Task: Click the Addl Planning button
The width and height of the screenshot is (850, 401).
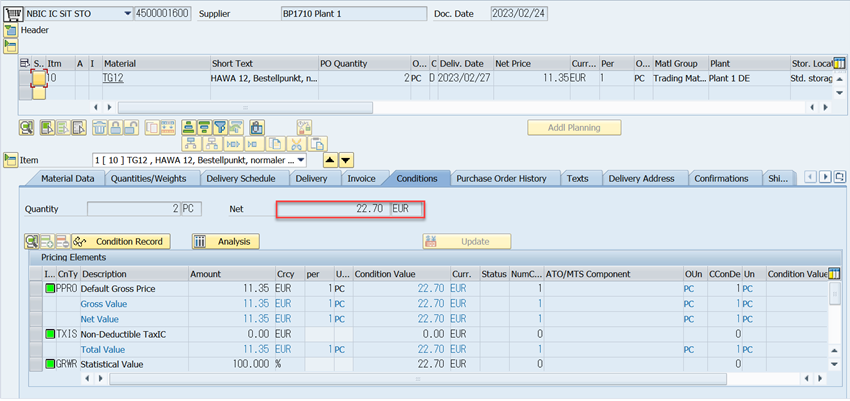Action: tap(574, 128)
